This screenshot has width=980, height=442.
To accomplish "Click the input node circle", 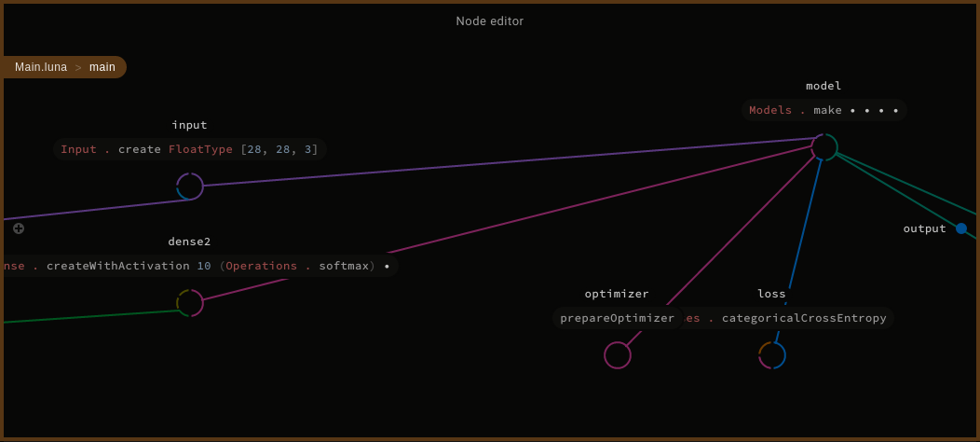I will [x=190, y=186].
